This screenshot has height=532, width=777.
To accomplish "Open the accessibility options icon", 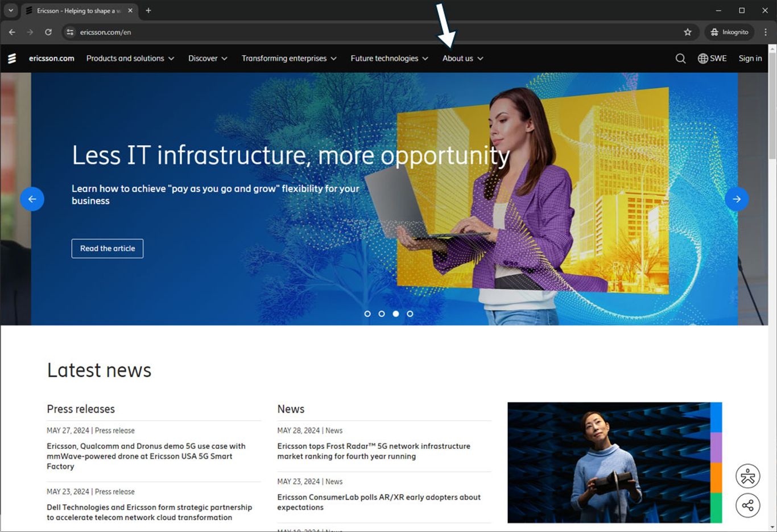I will (x=747, y=476).
